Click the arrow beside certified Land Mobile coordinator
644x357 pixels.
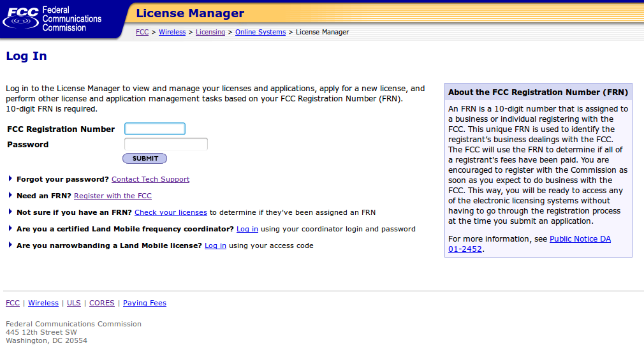coord(10,228)
